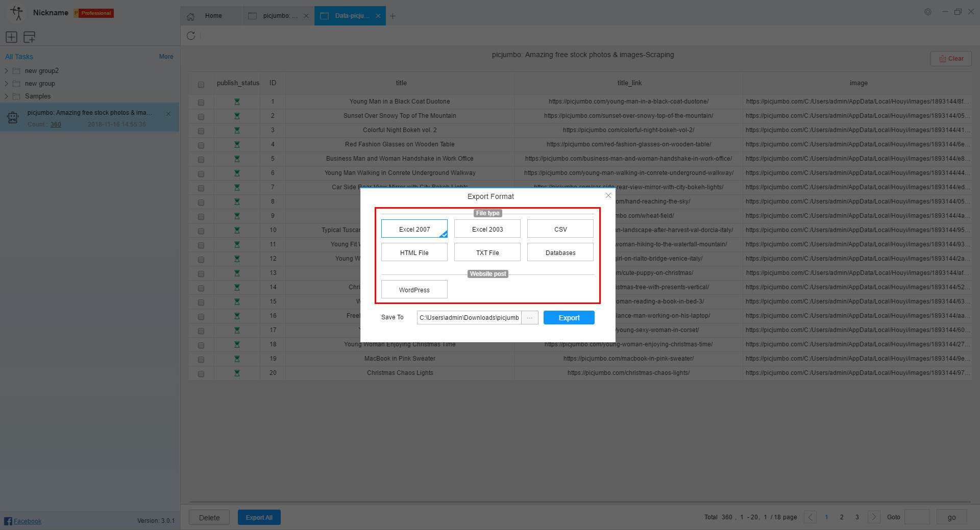Image resolution: width=980 pixels, height=530 pixels.
Task: Browse save path with ellipsis button
Action: coord(530,318)
